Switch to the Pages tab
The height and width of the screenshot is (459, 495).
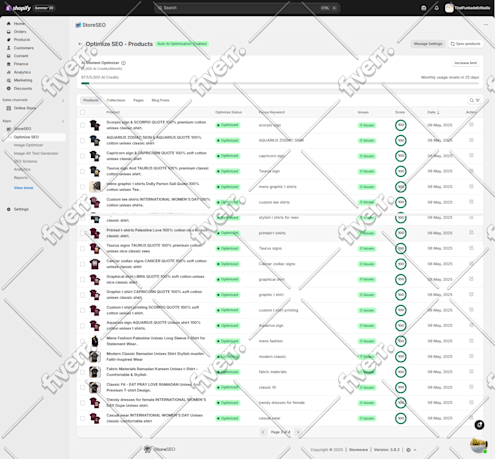pyautogui.click(x=138, y=100)
